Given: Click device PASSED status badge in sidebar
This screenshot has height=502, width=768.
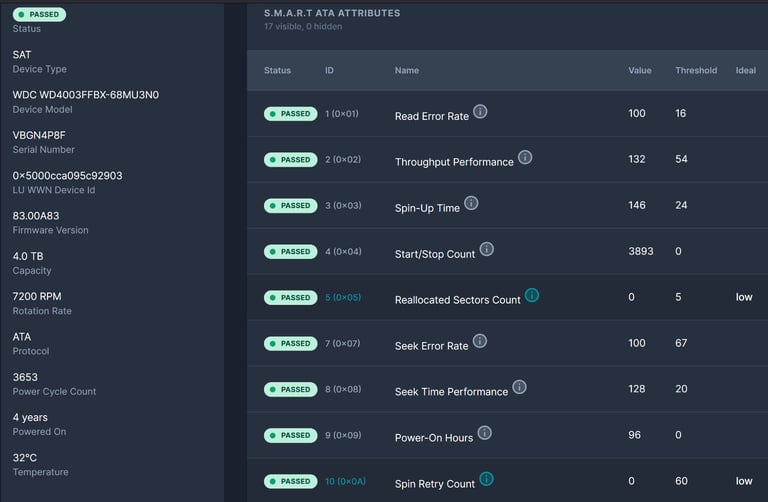Looking at the screenshot, I should click(x=39, y=14).
